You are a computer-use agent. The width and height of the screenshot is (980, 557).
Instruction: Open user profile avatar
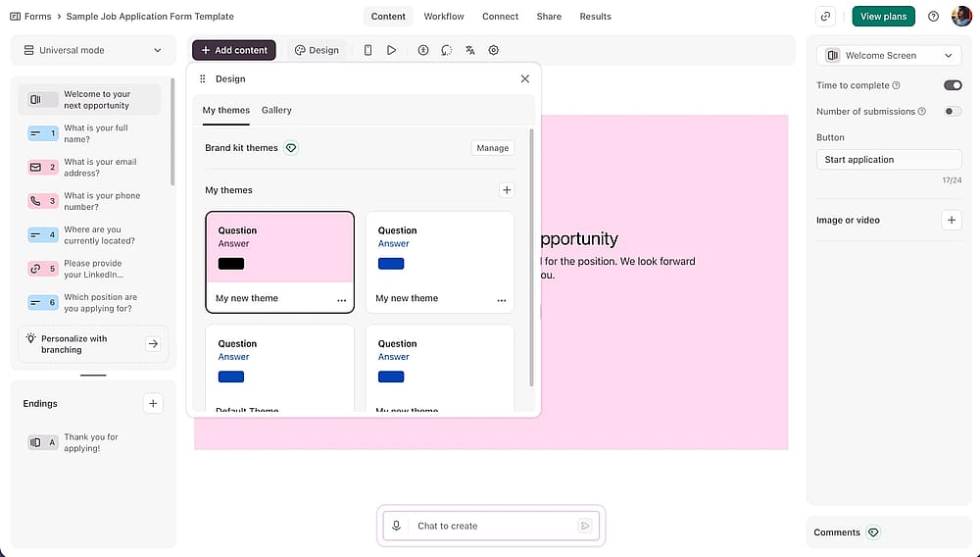click(x=961, y=17)
